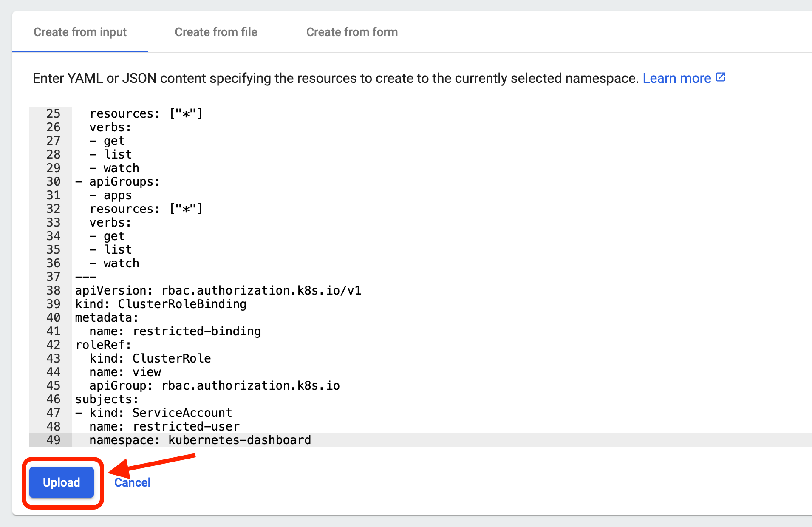Open the Learn more link
This screenshot has height=527, width=812.
(x=676, y=78)
